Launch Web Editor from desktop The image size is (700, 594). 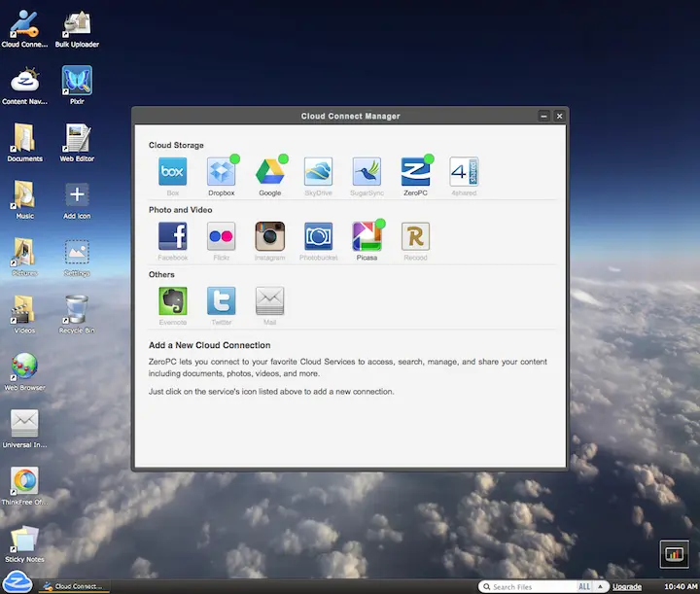click(77, 143)
